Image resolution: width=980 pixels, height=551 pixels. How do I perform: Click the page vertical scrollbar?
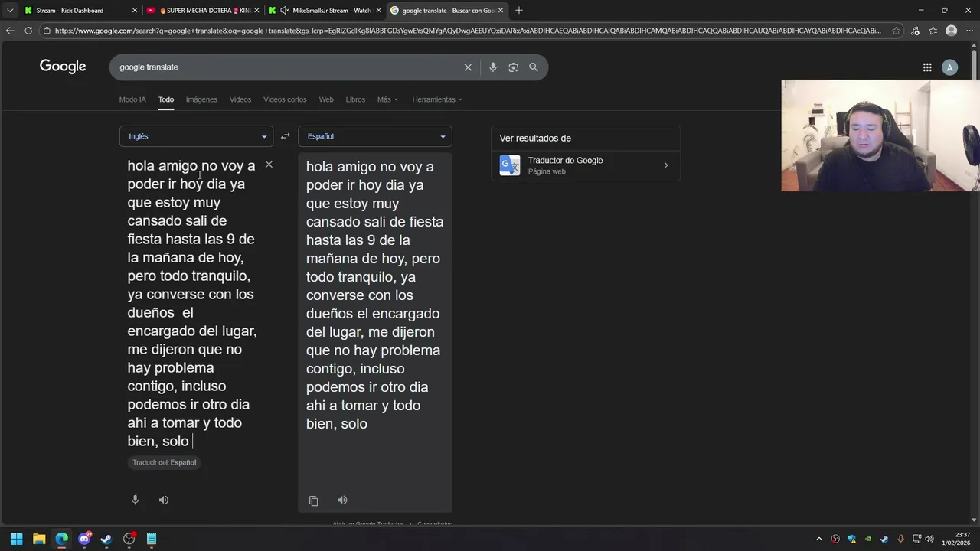(x=975, y=283)
